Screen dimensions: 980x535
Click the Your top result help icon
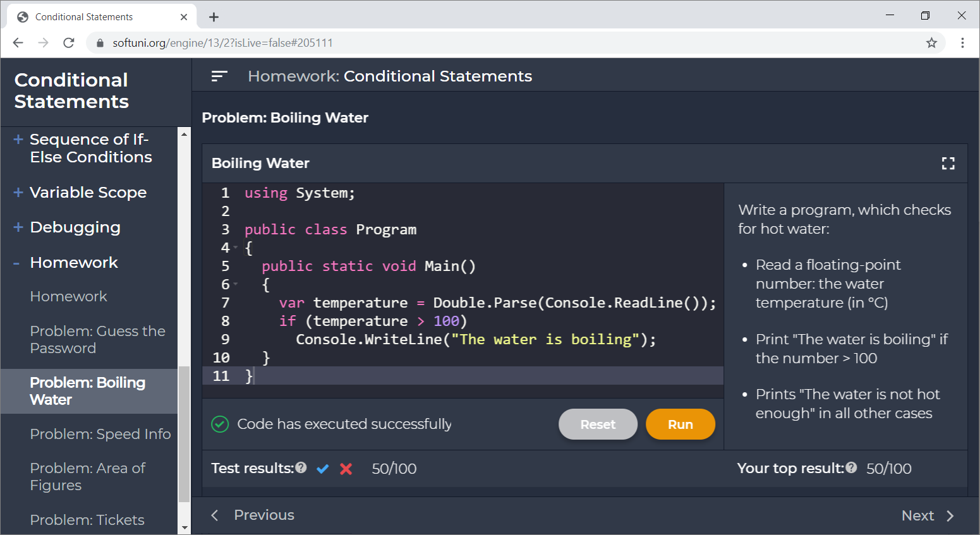[x=851, y=467]
